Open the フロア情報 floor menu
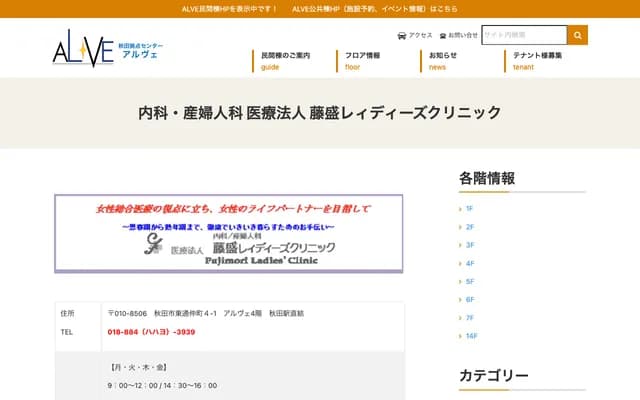The height and width of the screenshot is (400, 640). 362,60
